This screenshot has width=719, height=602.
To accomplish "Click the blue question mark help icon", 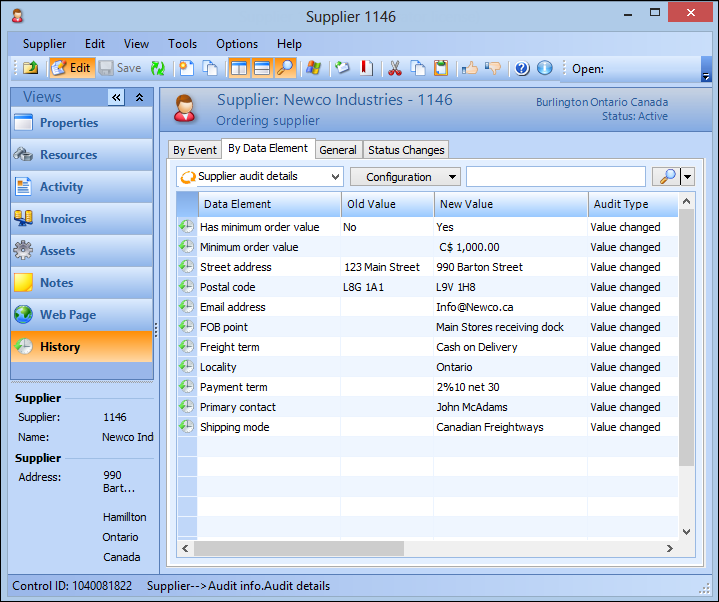I will click(x=522, y=68).
